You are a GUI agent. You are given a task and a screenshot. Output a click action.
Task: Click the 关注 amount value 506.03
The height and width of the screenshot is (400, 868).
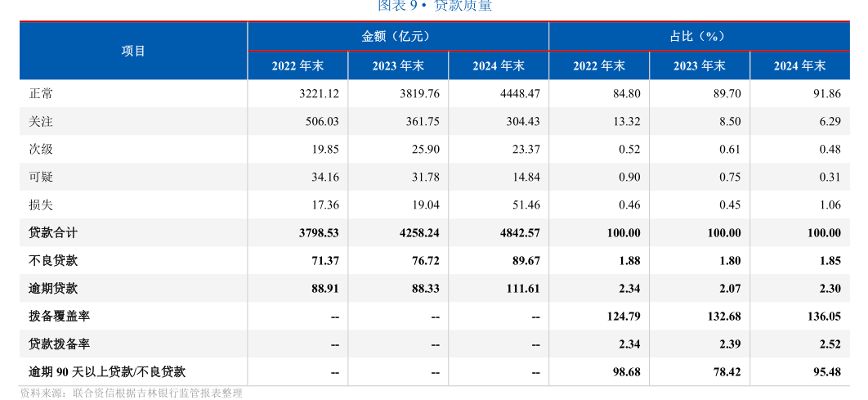[x=320, y=122]
